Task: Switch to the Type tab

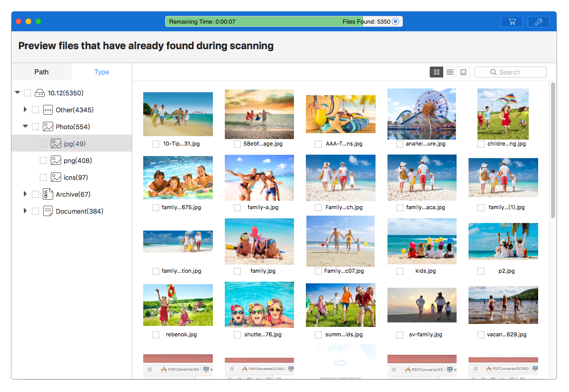Action: (x=101, y=72)
